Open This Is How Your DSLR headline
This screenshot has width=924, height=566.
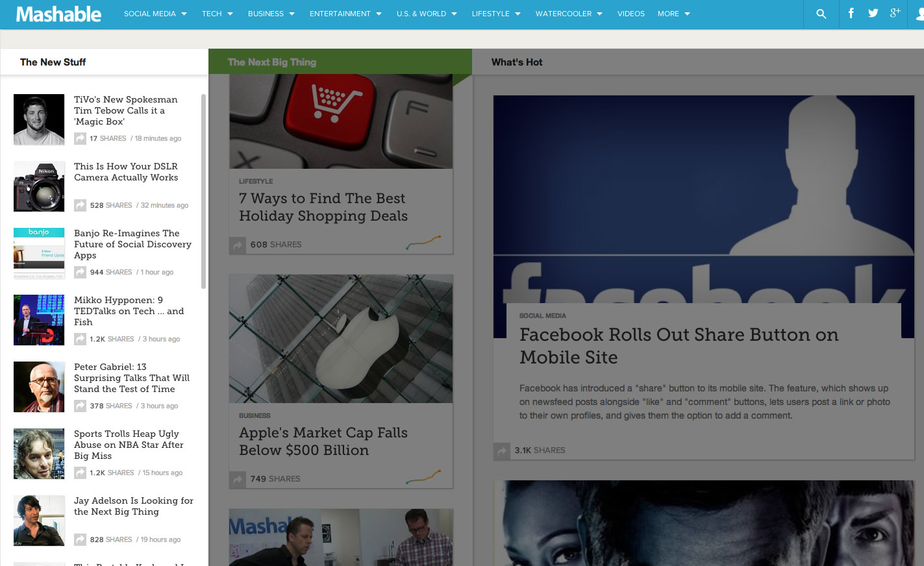(x=126, y=172)
